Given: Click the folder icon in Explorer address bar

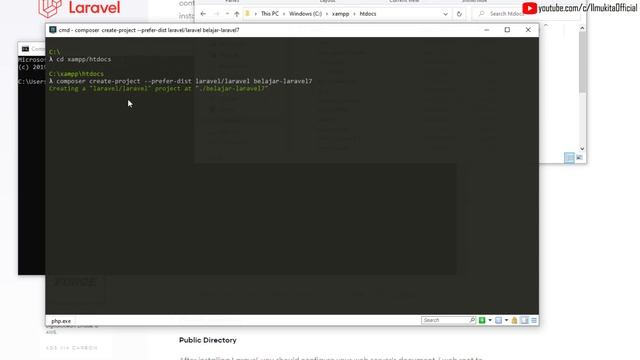Looking at the screenshot, I should pyautogui.click(x=247, y=14).
